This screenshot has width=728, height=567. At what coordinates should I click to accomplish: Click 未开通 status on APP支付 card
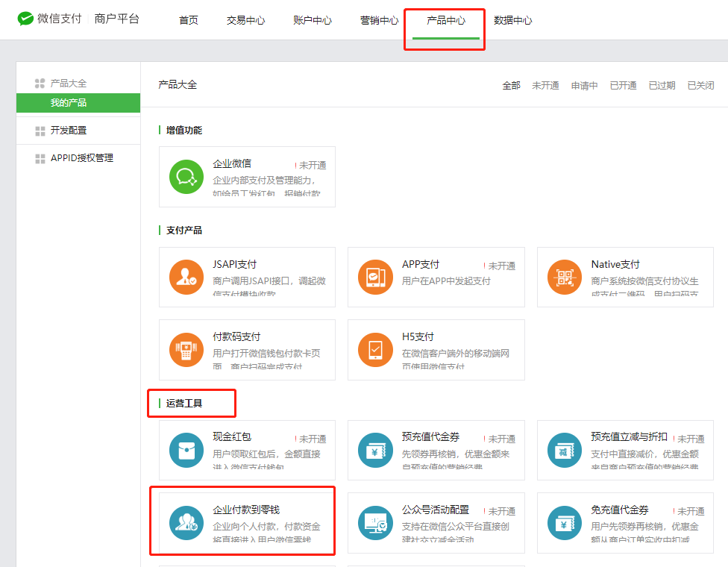click(x=501, y=266)
